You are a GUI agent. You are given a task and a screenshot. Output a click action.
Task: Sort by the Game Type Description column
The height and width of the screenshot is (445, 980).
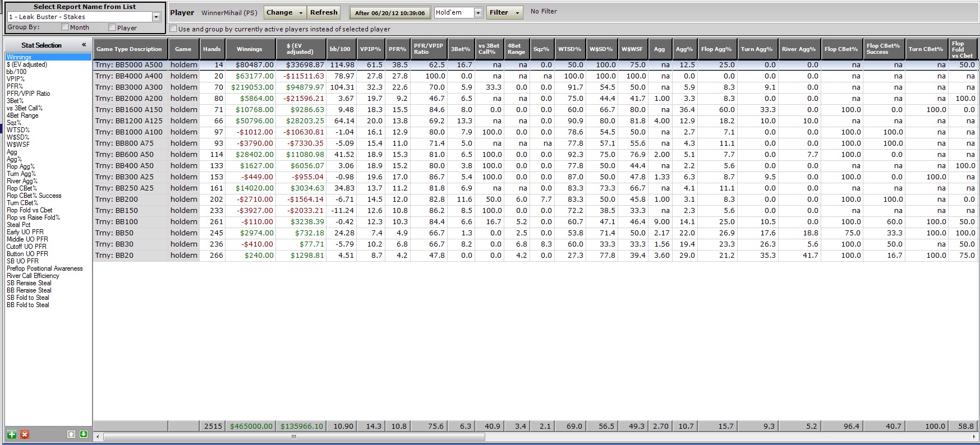coord(130,49)
